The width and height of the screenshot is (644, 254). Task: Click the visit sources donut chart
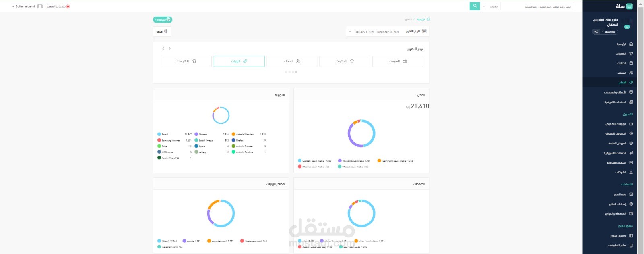tap(221, 213)
